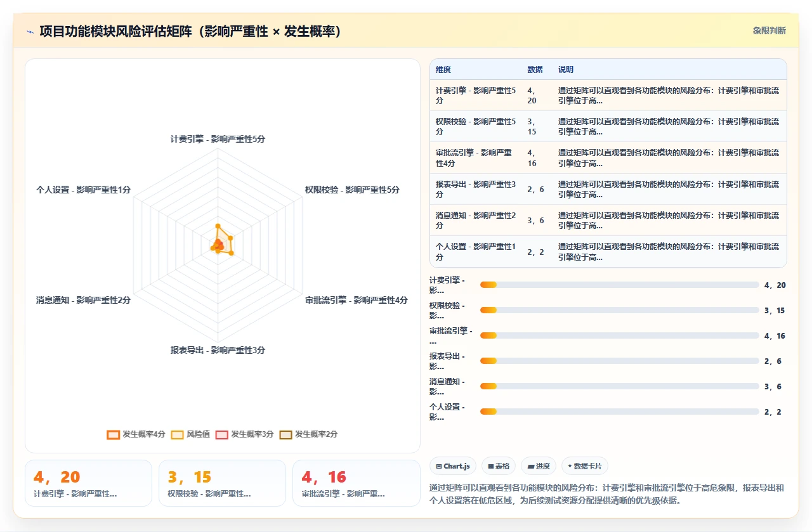Select table row 权限校验 - 影响严重性5分

tap(608, 126)
